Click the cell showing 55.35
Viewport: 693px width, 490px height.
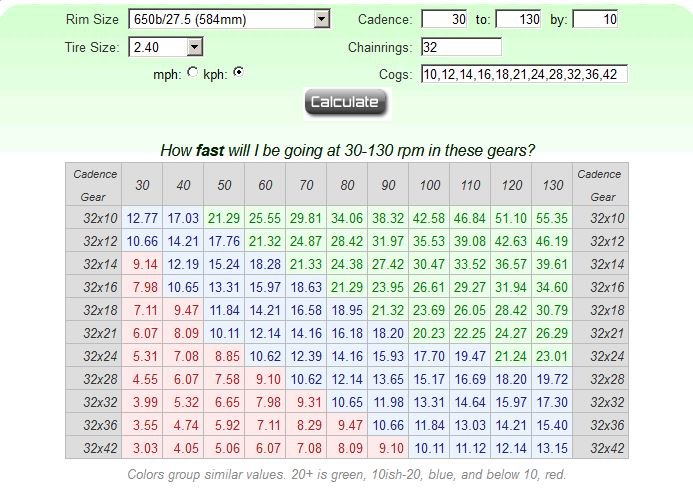pyautogui.click(x=552, y=218)
